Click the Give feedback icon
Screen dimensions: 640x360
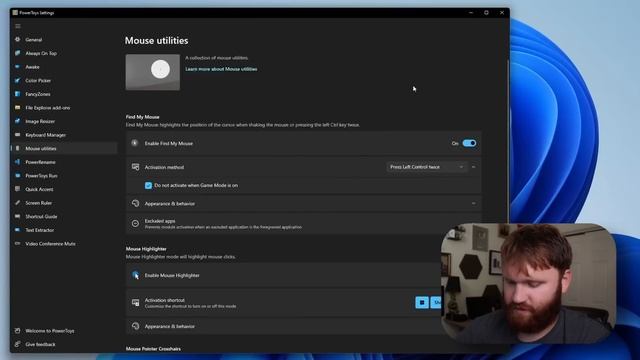point(18,344)
